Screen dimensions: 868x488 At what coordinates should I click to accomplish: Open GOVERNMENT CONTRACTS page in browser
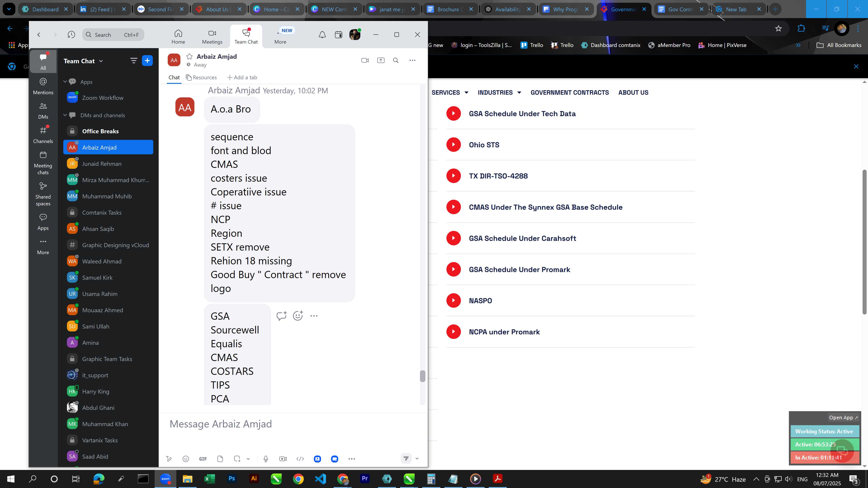coord(569,92)
